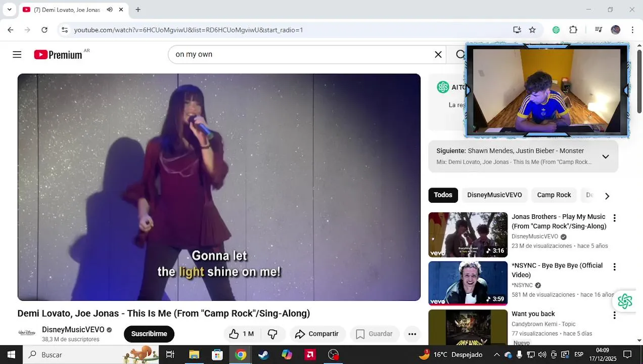643x364 pixels.
Task: Open NSYNC Bye Bye Bye thumbnail
Action: pyautogui.click(x=468, y=283)
